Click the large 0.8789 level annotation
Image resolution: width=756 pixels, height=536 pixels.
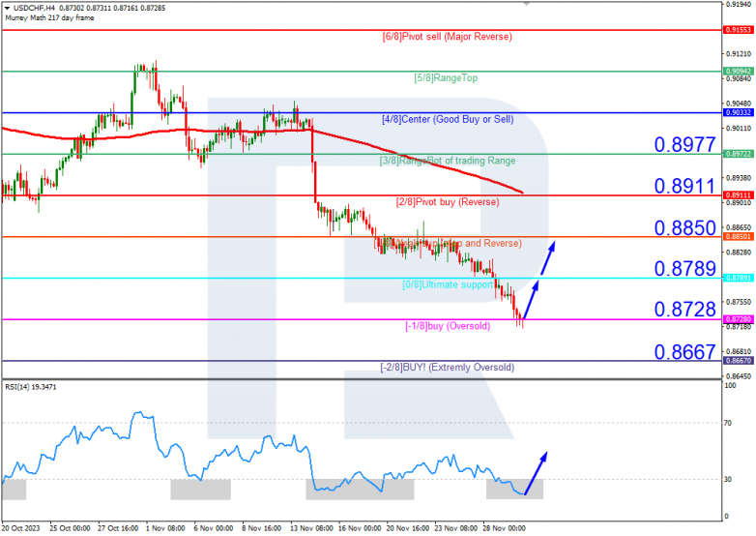[684, 268]
